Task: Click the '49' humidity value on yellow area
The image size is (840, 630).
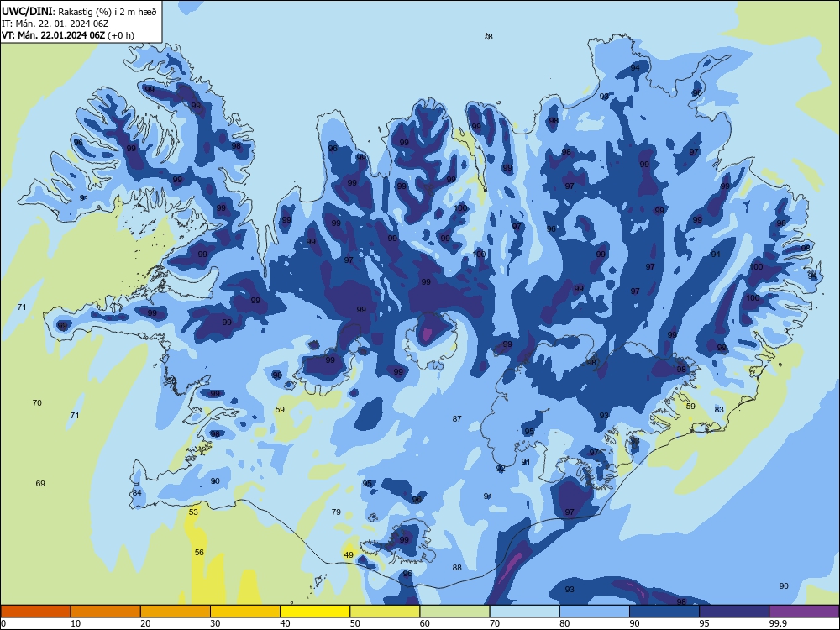Action: 349,554
